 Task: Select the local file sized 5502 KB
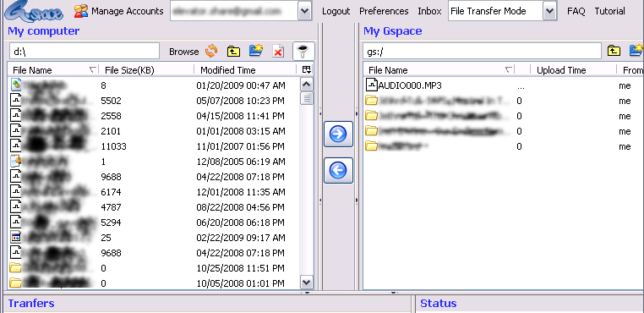(x=154, y=101)
